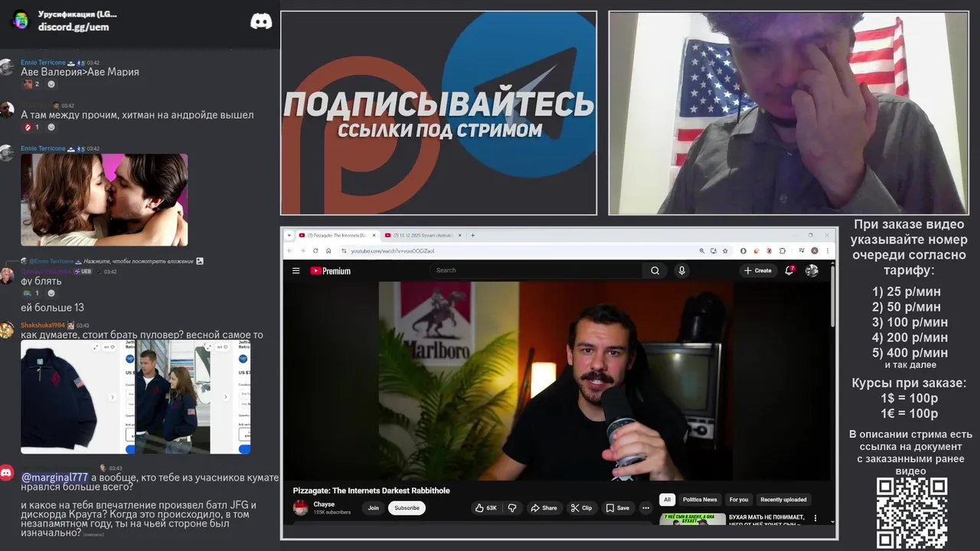Click the reaction under 'Аве Валерия>Аве Мария'
This screenshot has height=551, width=980.
click(30, 84)
